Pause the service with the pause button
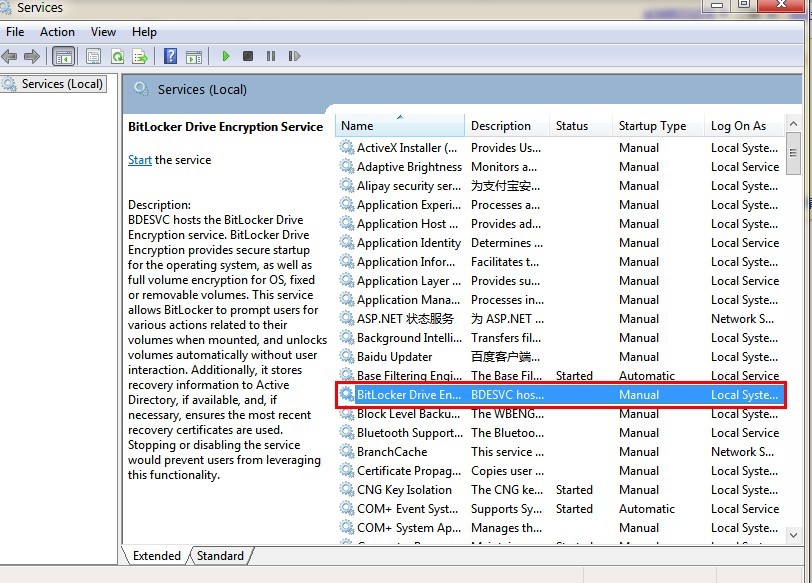Screen dimensions: 812x583 [x=271, y=56]
